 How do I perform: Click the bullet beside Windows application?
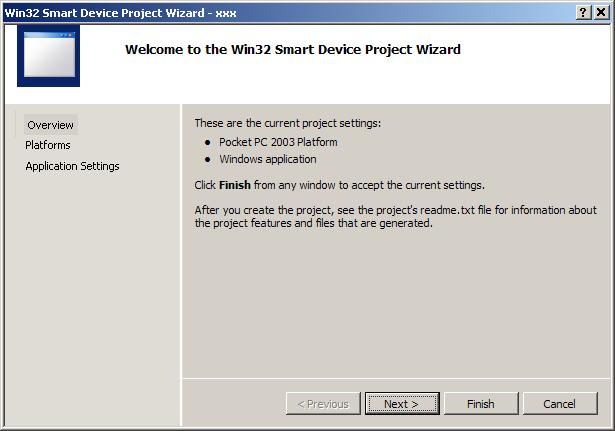(208, 159)
